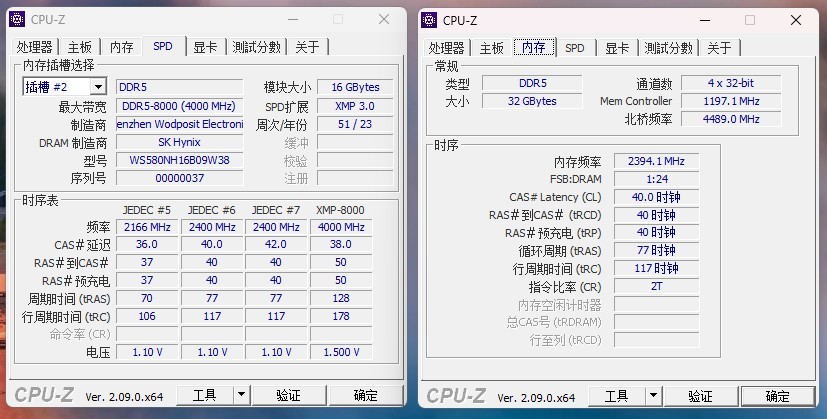Click the 确定 button in right window
Screen dimensions: 827x419
click(x=778, y=396)
